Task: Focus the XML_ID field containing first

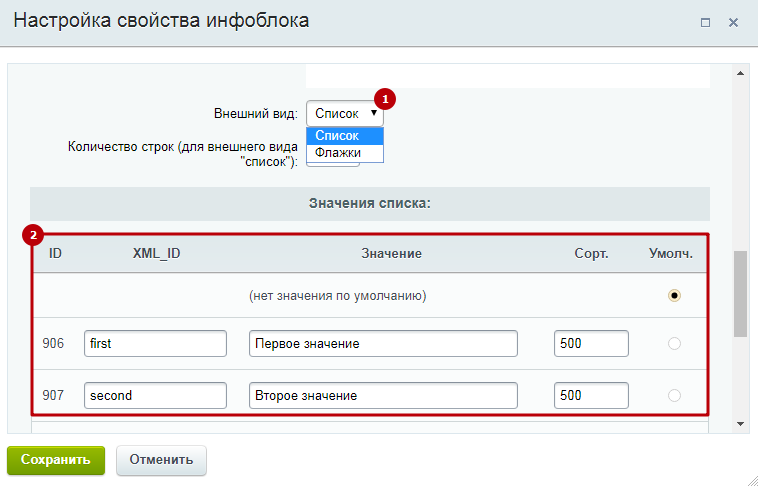Action: click(x=155, y=343)
